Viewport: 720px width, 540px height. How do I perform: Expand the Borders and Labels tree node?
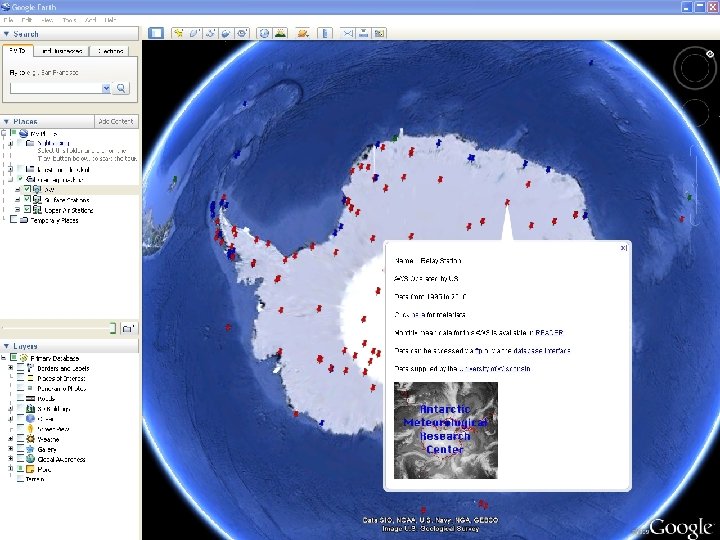tap(11, 368)
